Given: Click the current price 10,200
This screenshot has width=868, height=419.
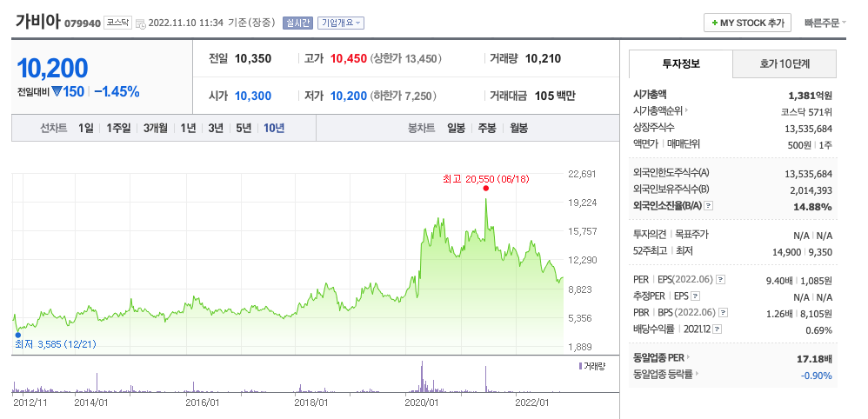Looking at the screenshot, I should coord(52,69).
